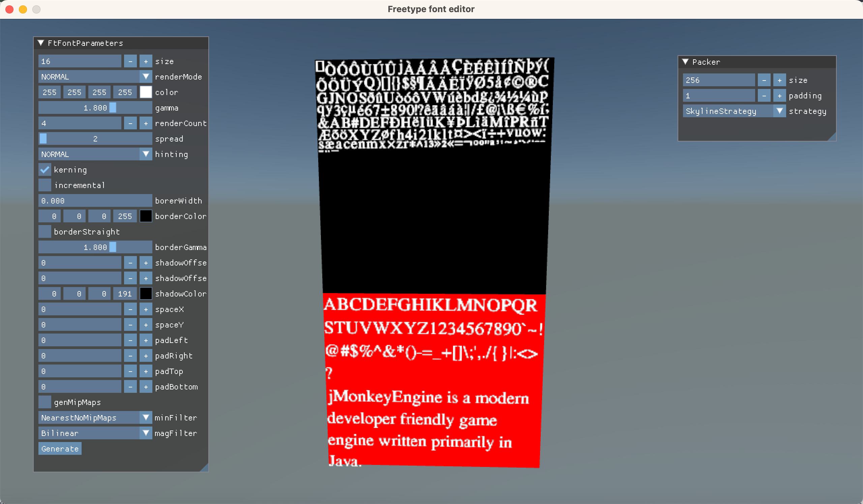
Task: Decrease font size with minus button
Action: [x=130, y=61]
